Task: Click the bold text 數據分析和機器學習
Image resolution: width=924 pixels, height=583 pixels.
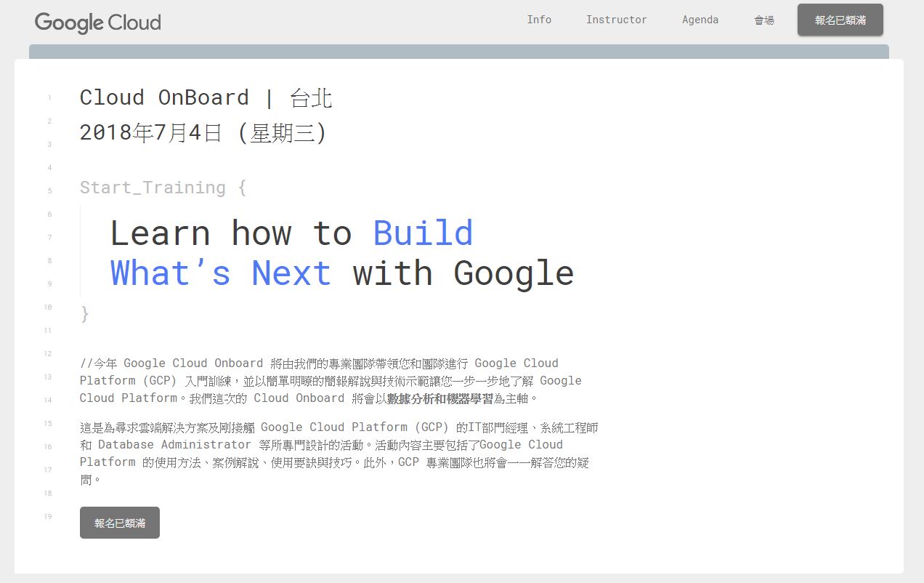Action: (440, 398)
